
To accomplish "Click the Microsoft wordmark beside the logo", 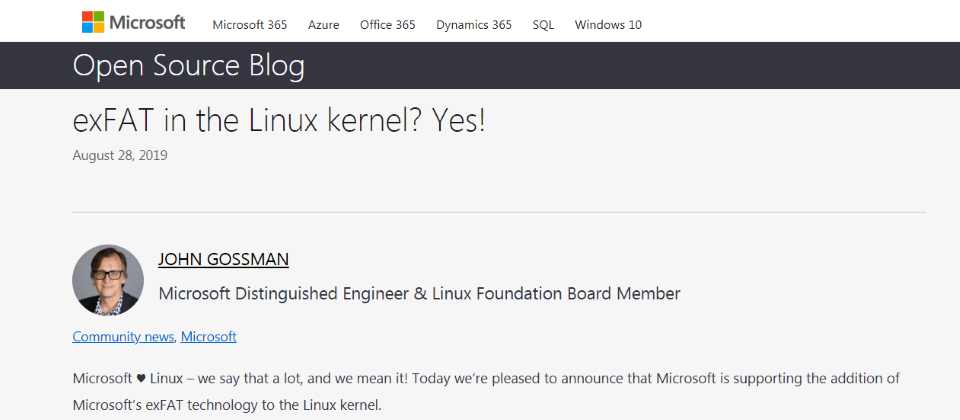I will 147,23.
